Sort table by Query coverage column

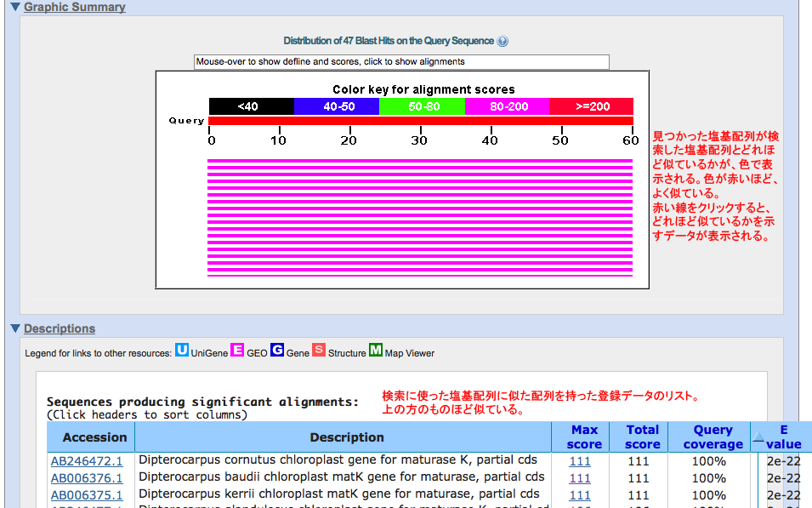(x=713, y=437)
